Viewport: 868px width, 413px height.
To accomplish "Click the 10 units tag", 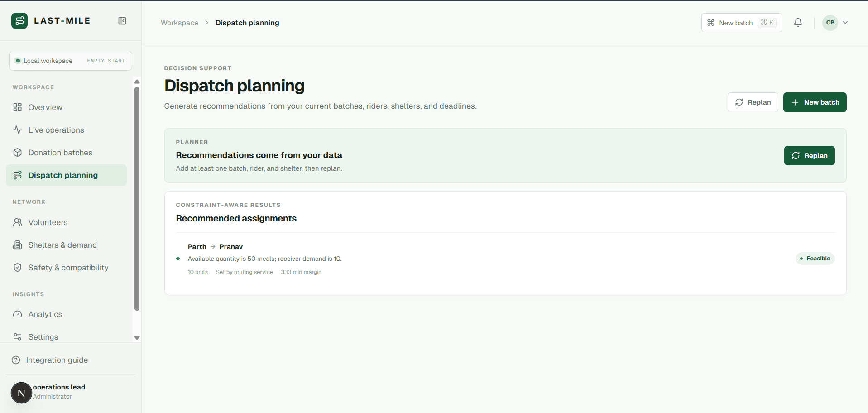I will [198, 272].
